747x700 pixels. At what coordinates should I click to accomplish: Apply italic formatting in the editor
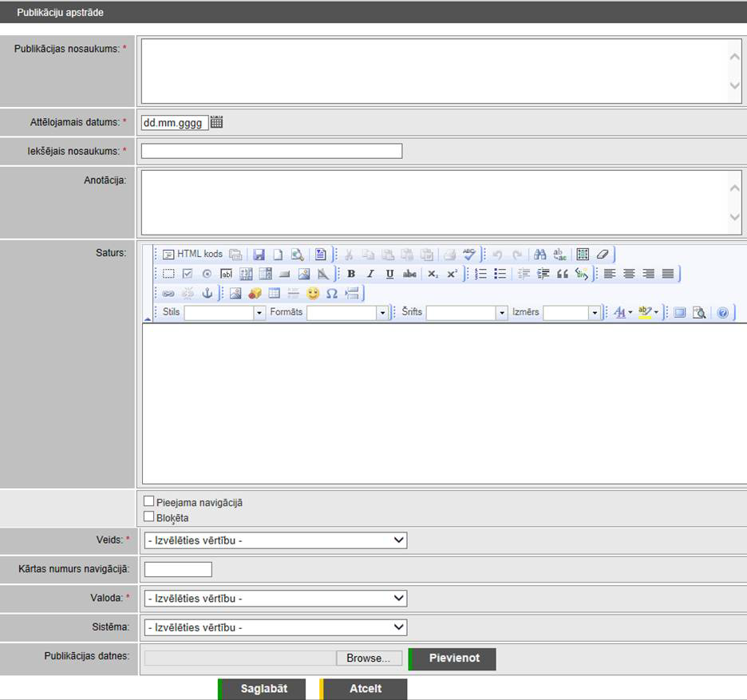point(370,274)
